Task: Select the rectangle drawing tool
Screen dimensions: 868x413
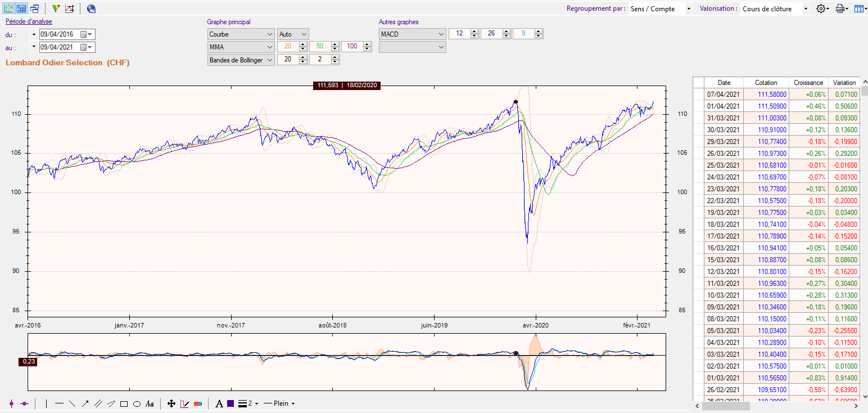Action: point(124,403)
